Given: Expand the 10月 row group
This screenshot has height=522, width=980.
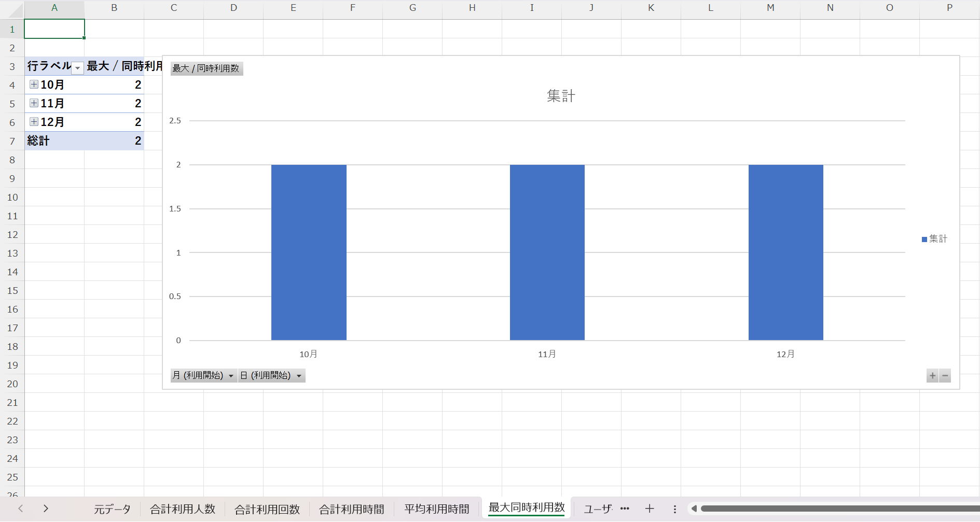Looking at the screenshot, I should pos(34,84).
